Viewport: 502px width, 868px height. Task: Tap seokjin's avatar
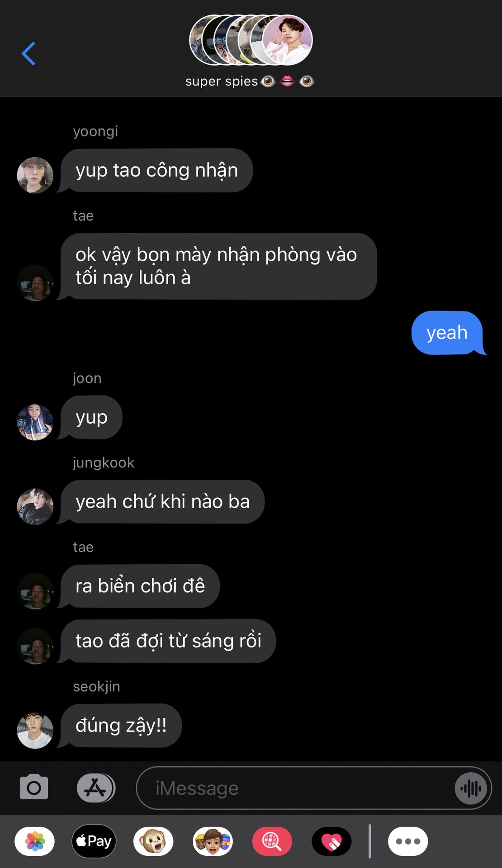[x=35, y=731]
